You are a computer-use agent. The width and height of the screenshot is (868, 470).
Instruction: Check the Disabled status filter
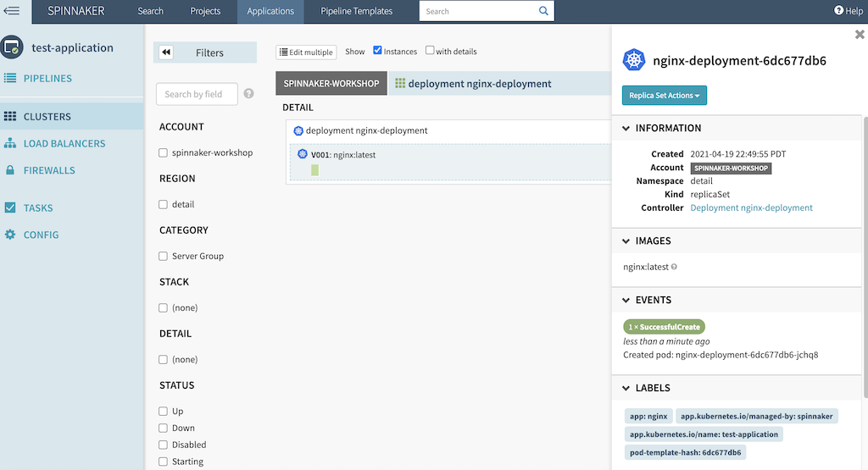pyautogui.click(x=163, y=445)
